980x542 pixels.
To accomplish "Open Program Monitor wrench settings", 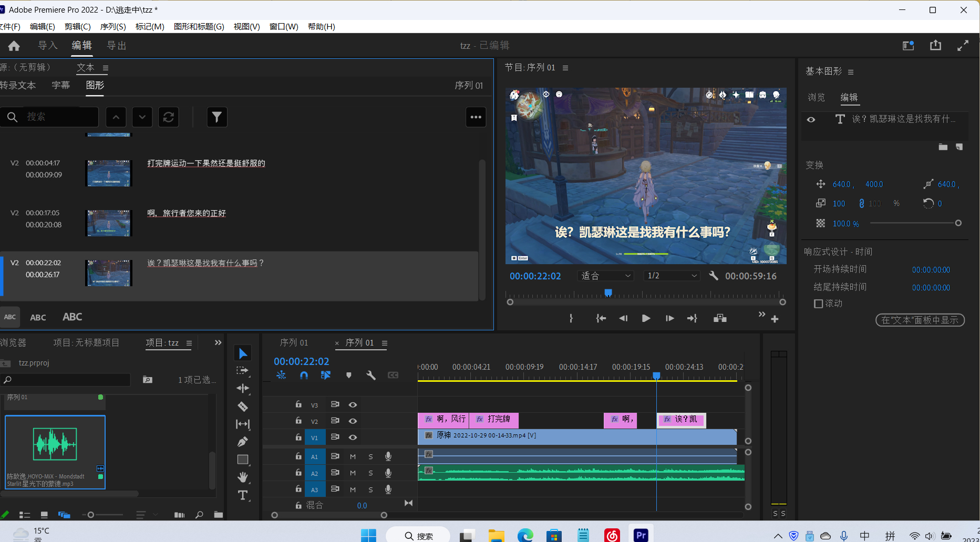I will [713, 276].
